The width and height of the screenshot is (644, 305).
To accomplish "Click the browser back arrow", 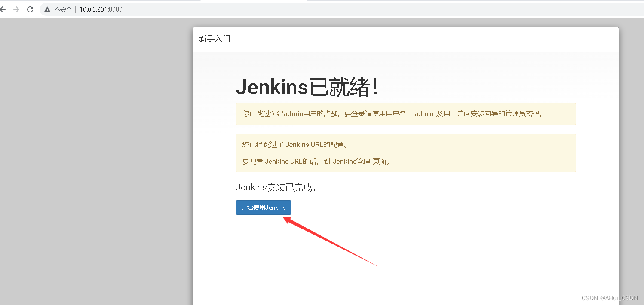I will [3, 9].
